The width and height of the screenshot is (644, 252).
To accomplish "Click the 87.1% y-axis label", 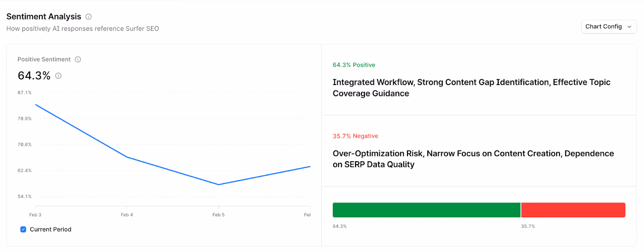I will [25, 93].
